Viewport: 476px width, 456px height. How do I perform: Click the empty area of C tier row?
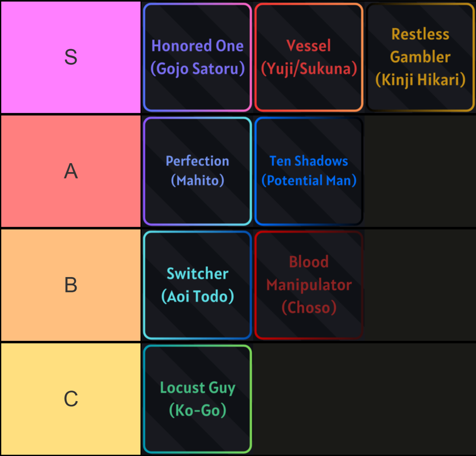(364, 399)
